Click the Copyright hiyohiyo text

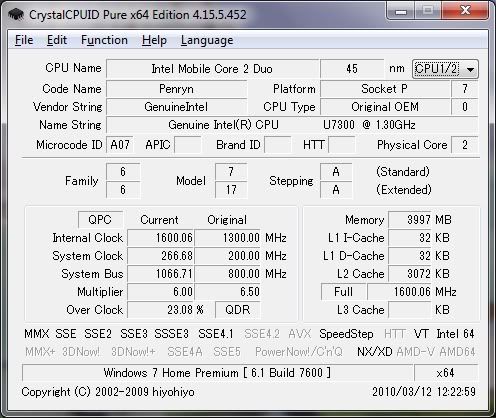[x=108, y=392]
